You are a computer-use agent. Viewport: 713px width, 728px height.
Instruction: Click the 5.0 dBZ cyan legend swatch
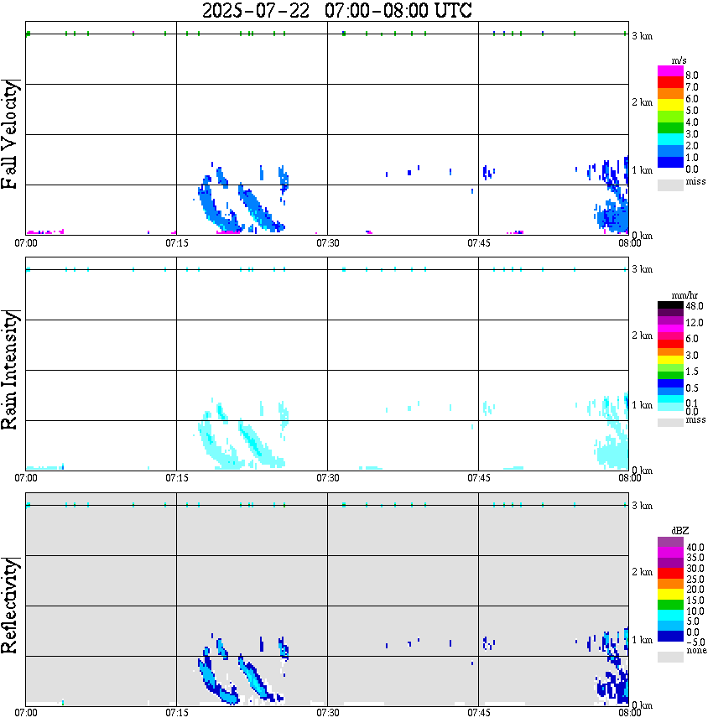(670, 616)
